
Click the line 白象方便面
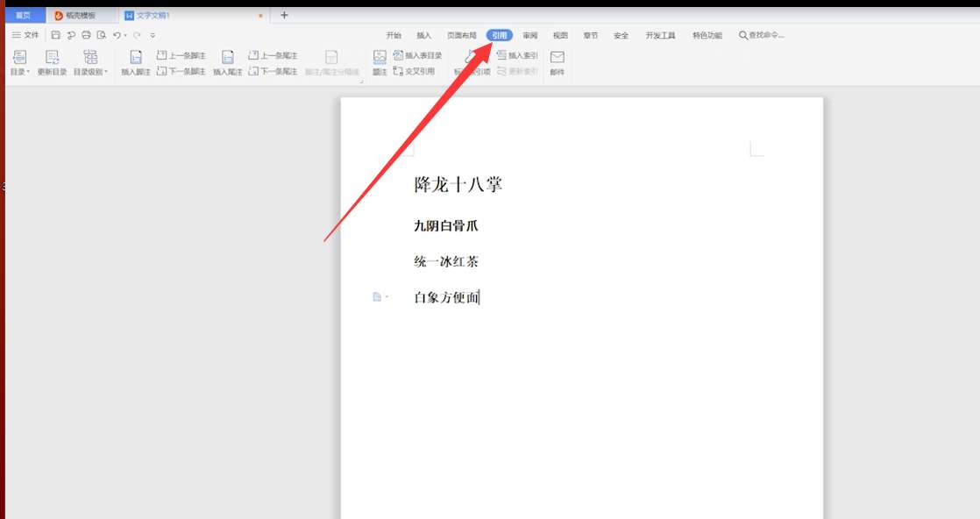coord(445,297)
